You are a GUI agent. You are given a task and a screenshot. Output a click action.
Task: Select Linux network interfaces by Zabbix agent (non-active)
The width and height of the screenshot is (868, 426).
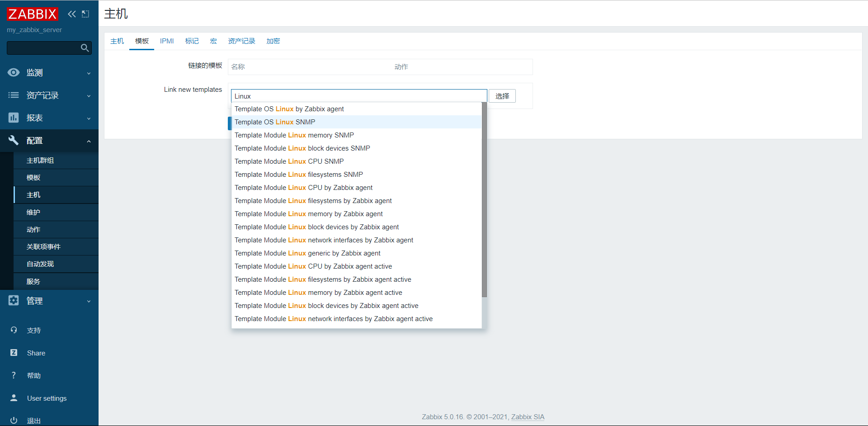(x=356, y=240)
